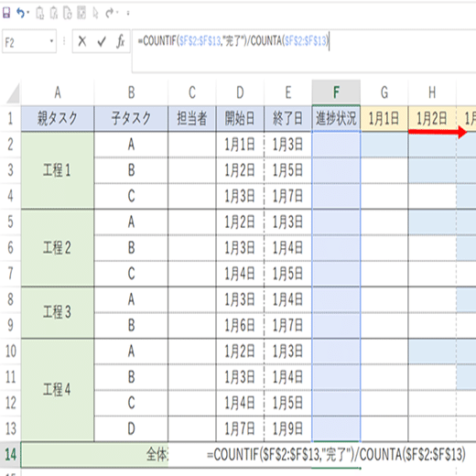The image size is (476, 476).
Task: Open the Quick Access Toolbar customize menu
Action: point(128,13)
